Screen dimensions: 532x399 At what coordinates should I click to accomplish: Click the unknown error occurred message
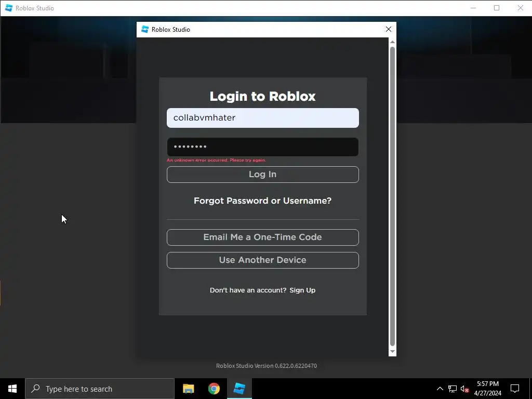216,160
